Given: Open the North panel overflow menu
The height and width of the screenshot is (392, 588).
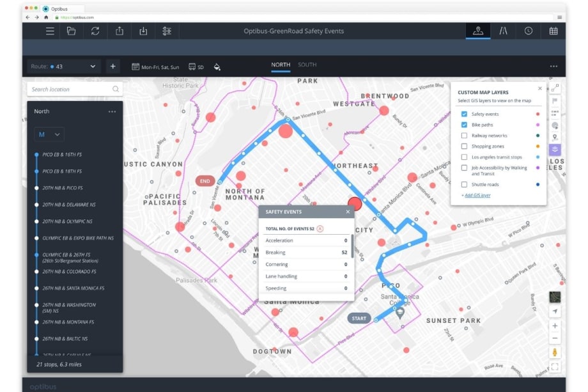Looking at the screenshot, I should click(x=111, y=111).
